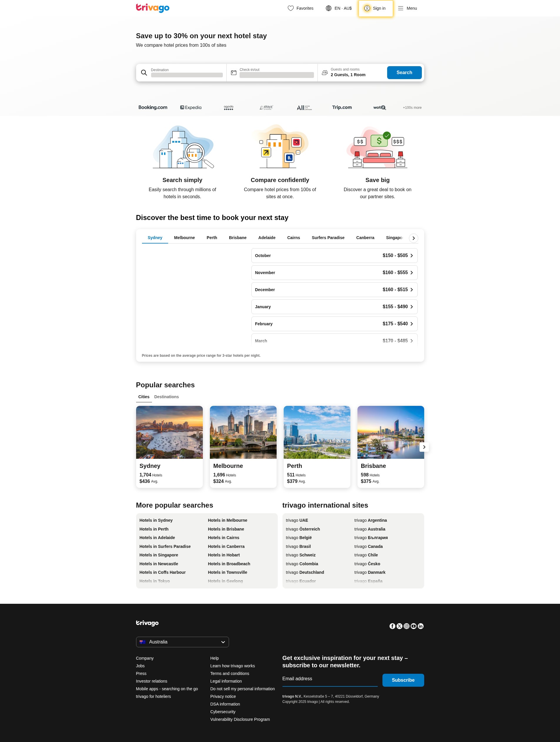The width and height of the screenshot is (560, 742).
Task: Click the Email address newsletter field
Action: (330, 680)
